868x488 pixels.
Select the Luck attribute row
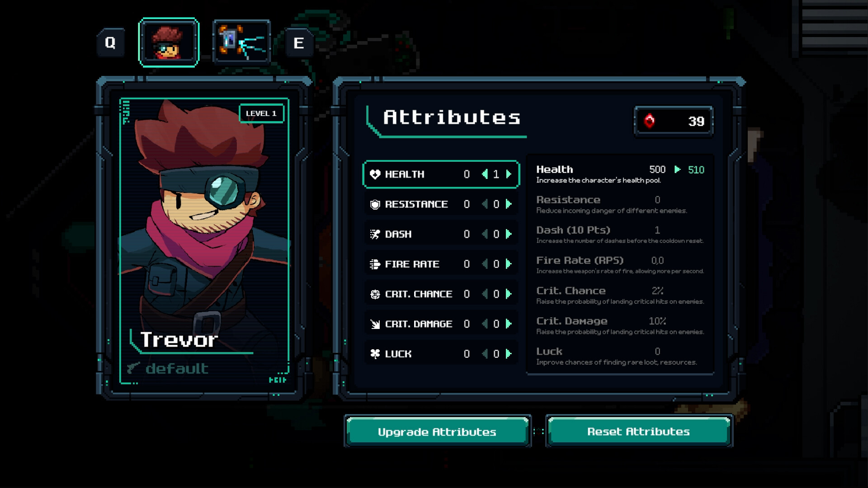click(441, 354)
